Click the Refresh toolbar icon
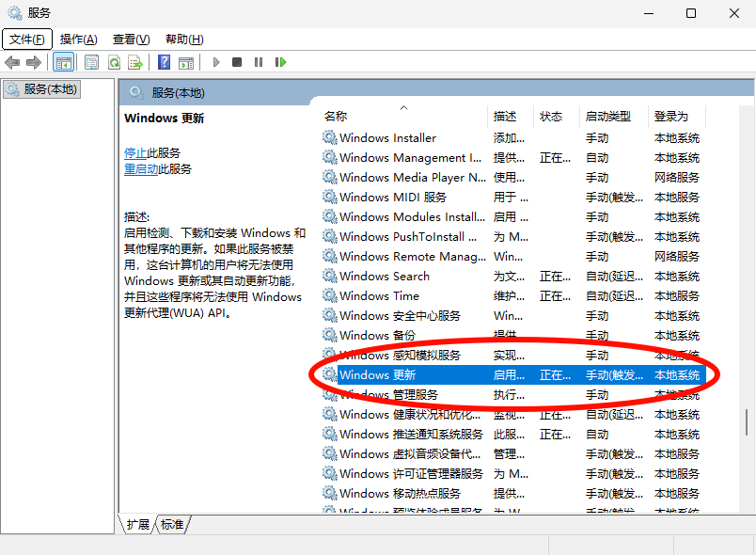 pyautogui.click(x=115, y=62)
